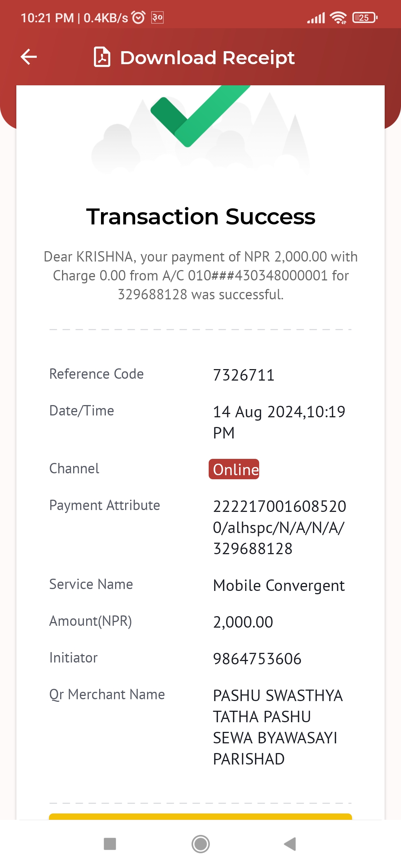This screenshot has width=401, height=868.
Task: Tap the yellow button at bottom edge
Action: tap(200, 816)
